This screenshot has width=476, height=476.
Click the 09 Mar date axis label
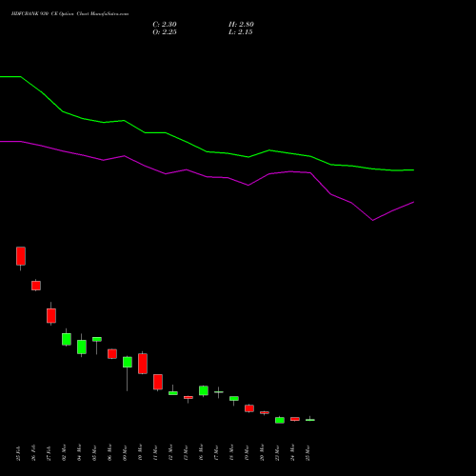pyautogui.click(x=125, y=452)
